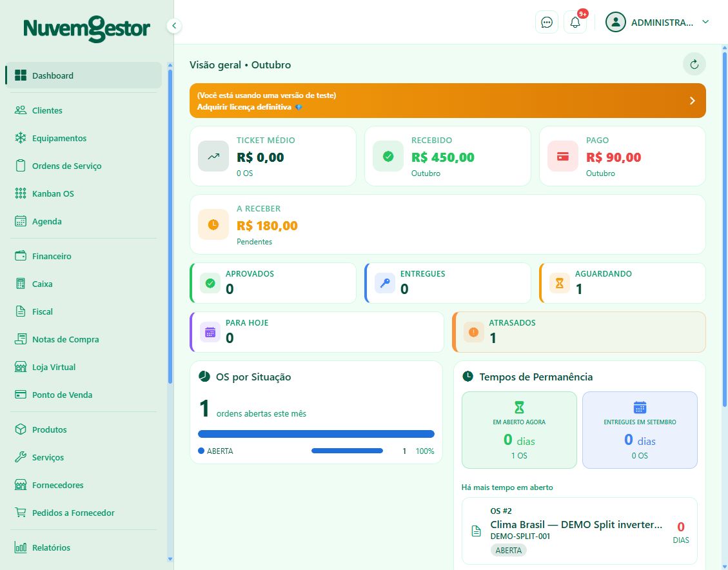
Task: Open Ponto de Venda menu item
Action: click(x=84, y=395)
